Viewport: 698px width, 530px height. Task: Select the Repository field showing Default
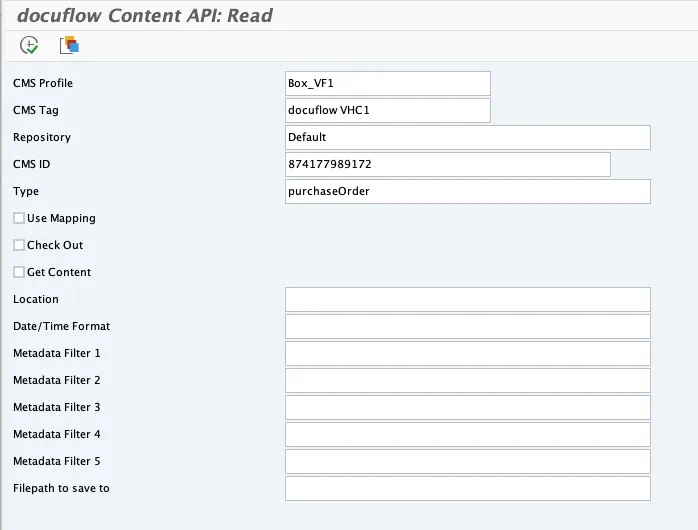468,138
